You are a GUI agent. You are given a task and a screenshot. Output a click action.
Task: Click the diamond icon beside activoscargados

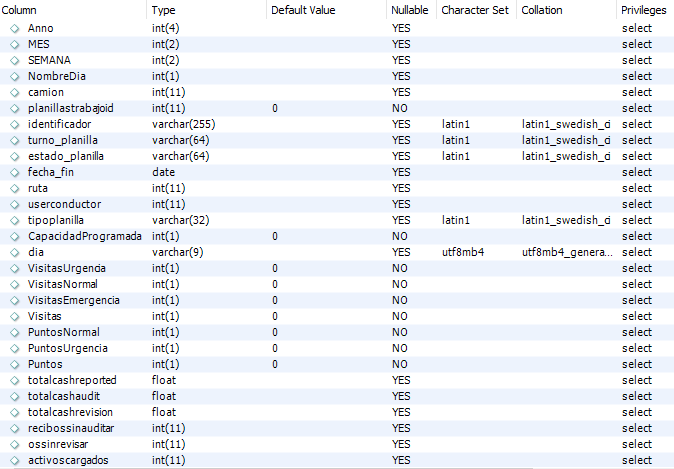15,460
